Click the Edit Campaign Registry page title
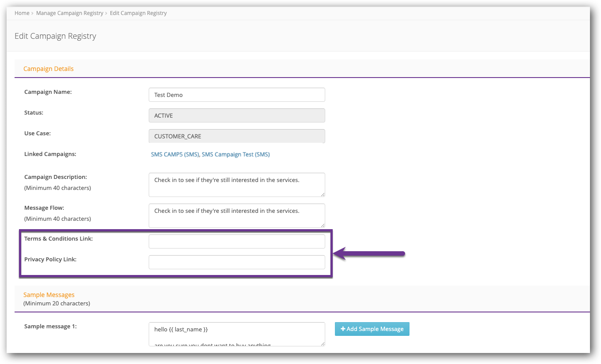Screen dimensions: 601x364 (55, 36)
